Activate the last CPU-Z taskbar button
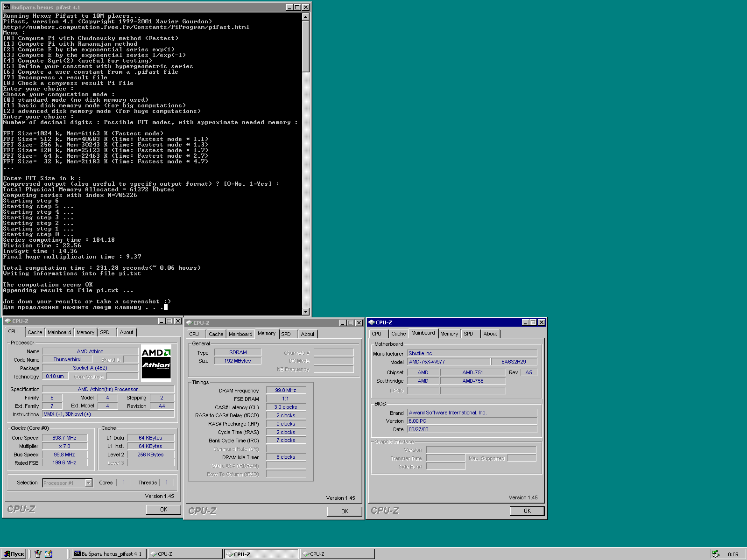The width and height of the screenshot is (747, 560). coord(338,554)
